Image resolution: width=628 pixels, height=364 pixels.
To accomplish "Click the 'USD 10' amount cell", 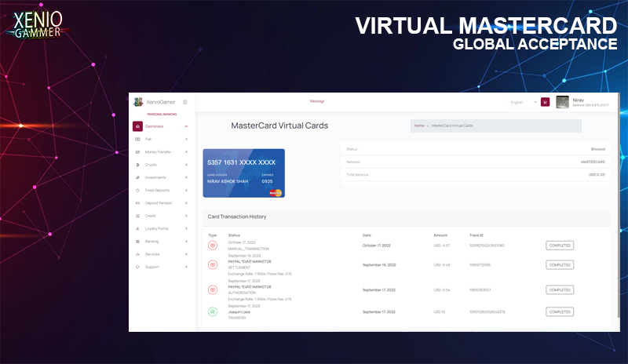I will [440, 312].
